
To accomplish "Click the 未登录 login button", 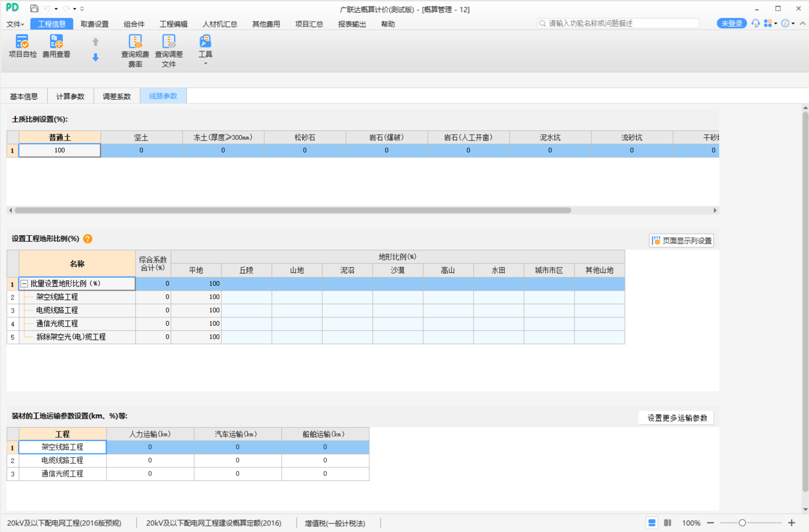I will click(731, 24).
